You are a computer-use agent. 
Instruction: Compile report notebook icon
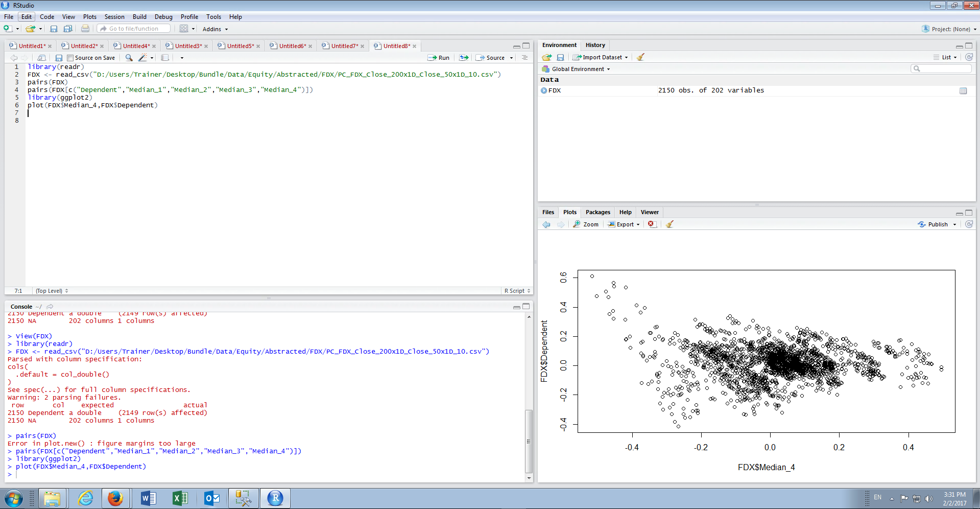point(165,58)
